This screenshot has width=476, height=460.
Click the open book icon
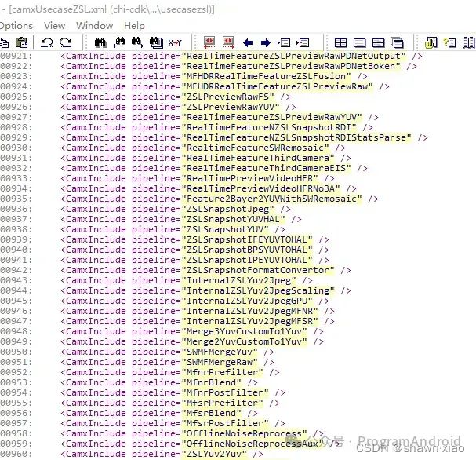469,42
